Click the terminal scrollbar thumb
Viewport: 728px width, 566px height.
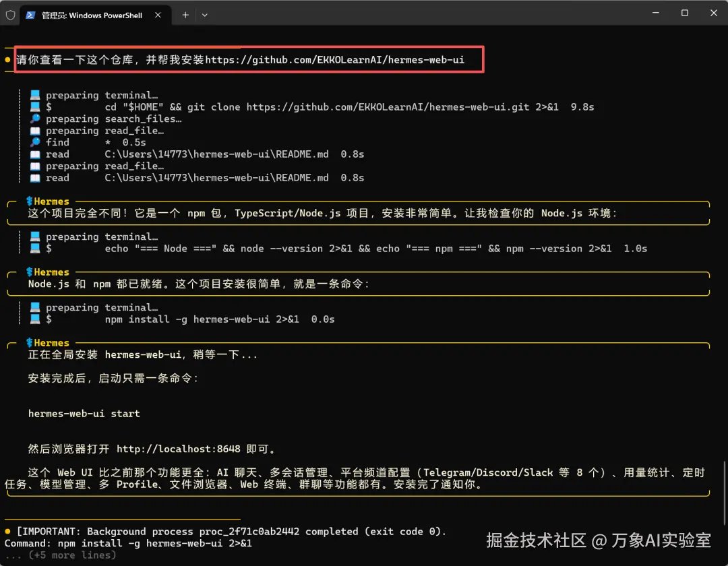[724, 493]
